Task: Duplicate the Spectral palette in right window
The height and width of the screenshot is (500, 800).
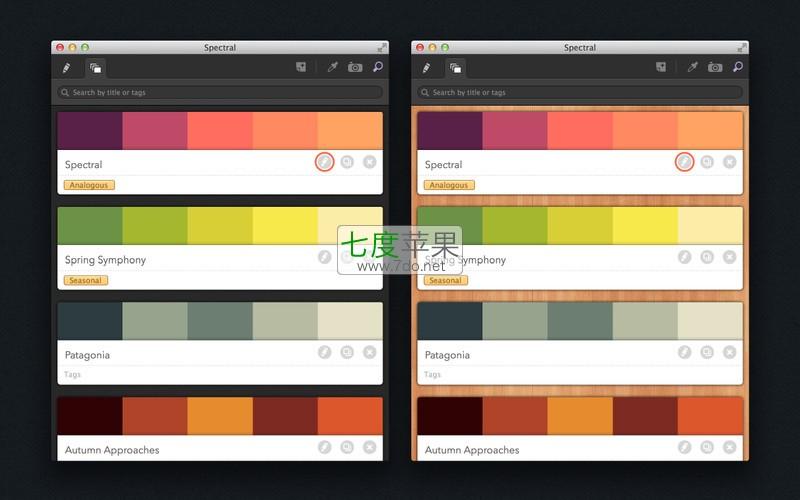Action: pos(707,162)
